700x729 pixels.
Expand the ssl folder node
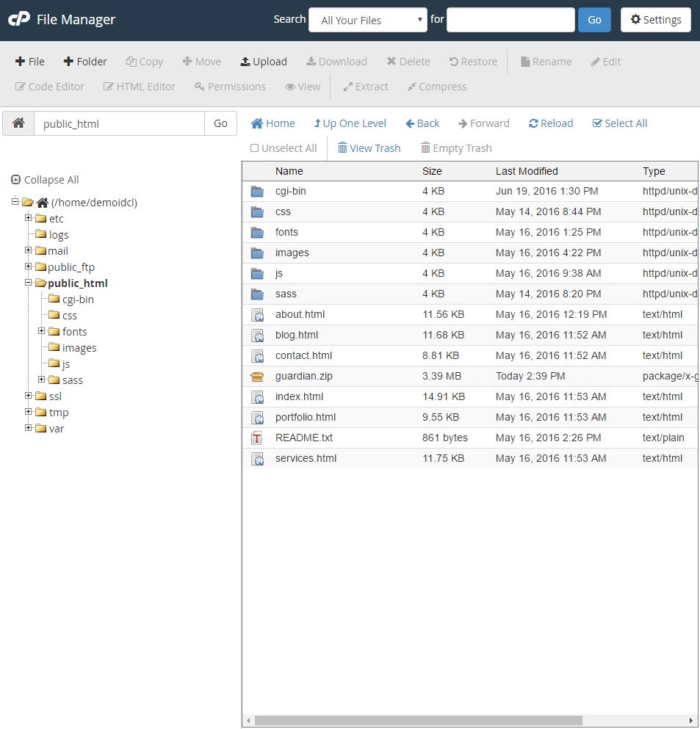pos(29,395)
